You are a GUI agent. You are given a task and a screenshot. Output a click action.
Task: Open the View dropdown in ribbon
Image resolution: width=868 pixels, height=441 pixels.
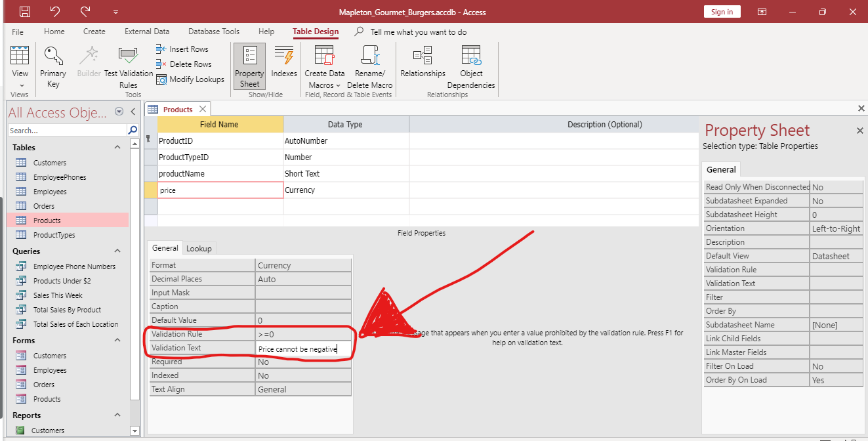click(20, 85)
